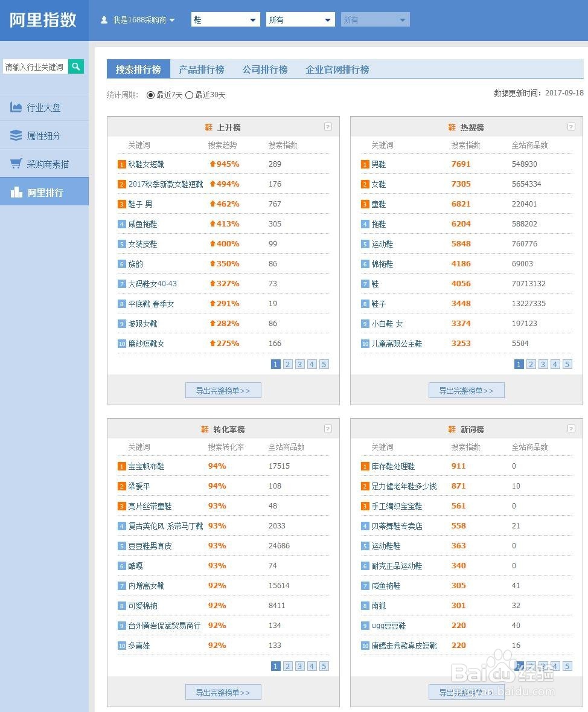The height and width of the screenshot is (712, 588).
Task: Switch to the 产品排行榜 tab
Action: click(x=201, y=69)
